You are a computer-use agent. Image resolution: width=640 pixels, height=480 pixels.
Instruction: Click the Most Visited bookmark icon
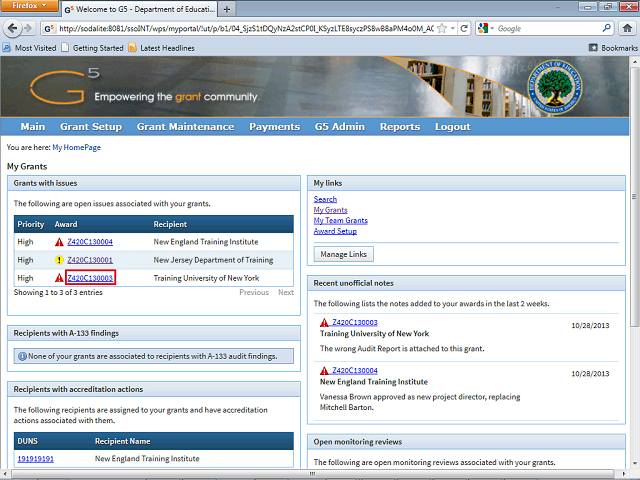[7, 48]
